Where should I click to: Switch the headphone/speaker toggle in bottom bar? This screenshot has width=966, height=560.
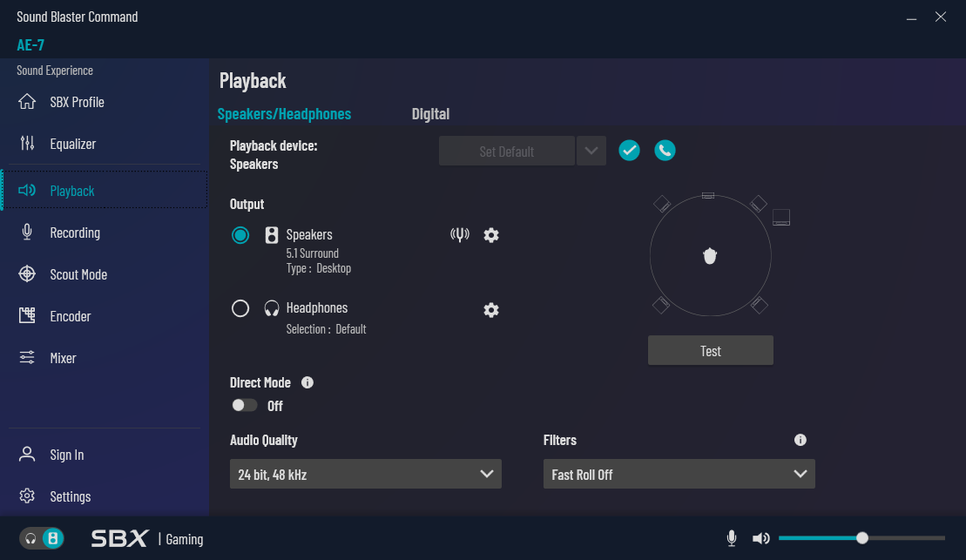[42, 538]
